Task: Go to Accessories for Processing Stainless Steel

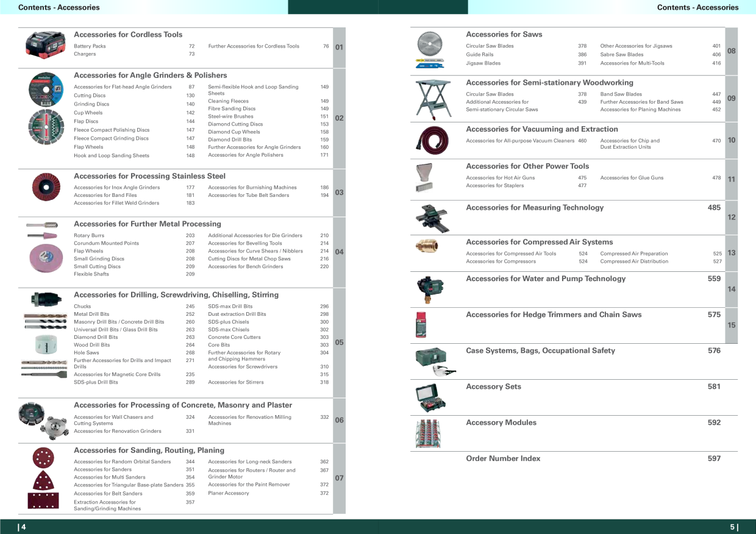Action: pyautogui.click(x=149, y=176)
